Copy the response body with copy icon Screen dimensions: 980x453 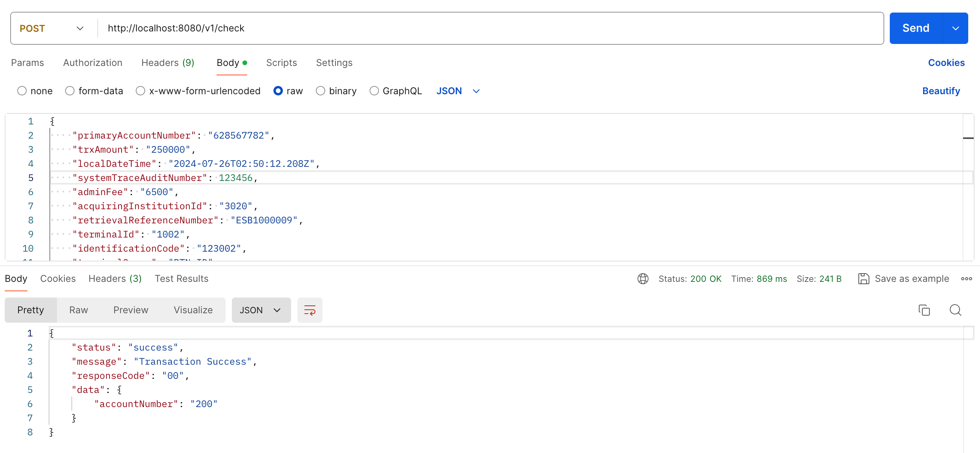(924, 310)
